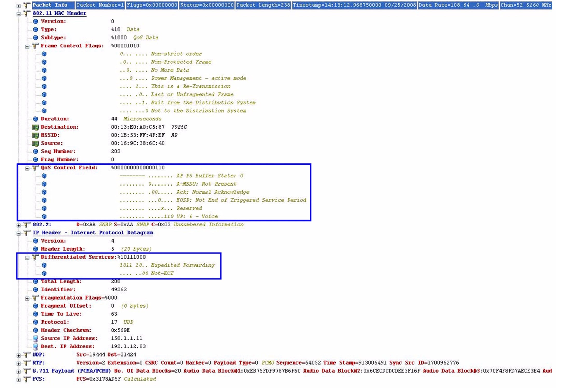Image resolution: width=568 pixels, height=392 pixels.
Task: Select the Packet Info header row
Action: coord(50,5)
